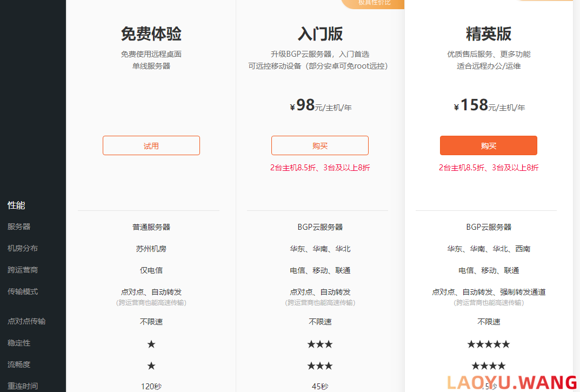The width and height of the screenshot is (580, 392).
Task: Click the three stability stars for 入门版
Action: tap(320, 344)
